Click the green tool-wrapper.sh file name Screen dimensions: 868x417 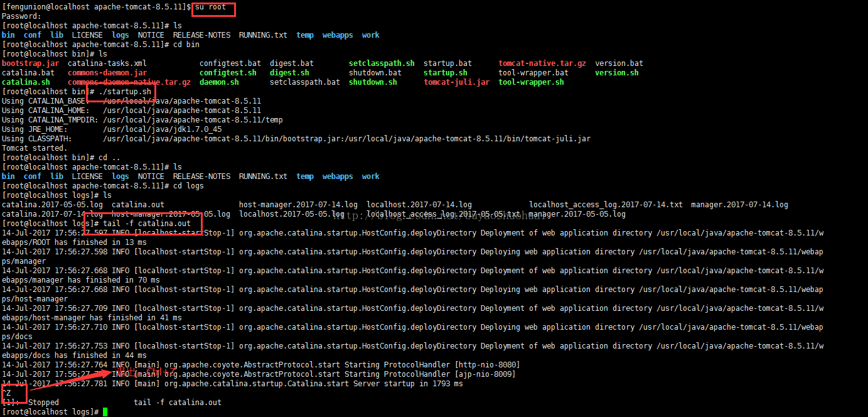tap(531, 82)
